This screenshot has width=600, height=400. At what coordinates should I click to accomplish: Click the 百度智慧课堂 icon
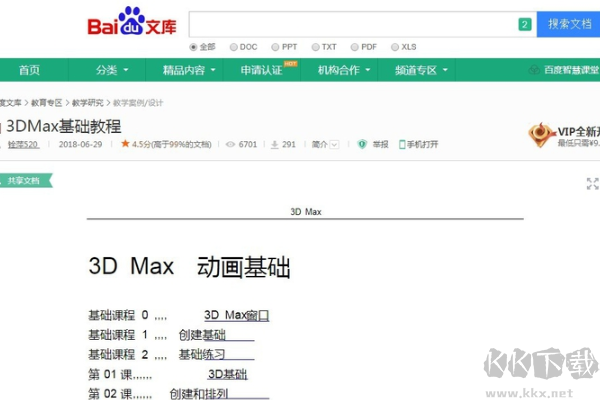click(534, 70)
